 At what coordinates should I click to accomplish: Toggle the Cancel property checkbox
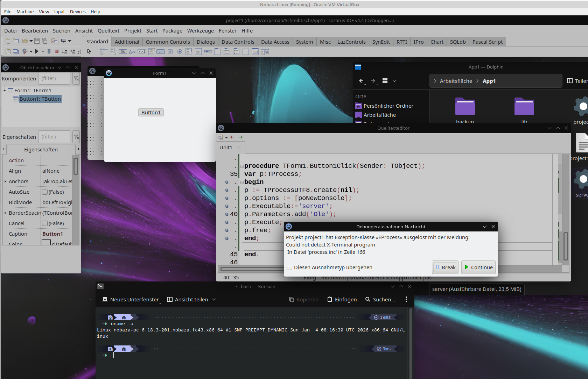click(45, 223)
